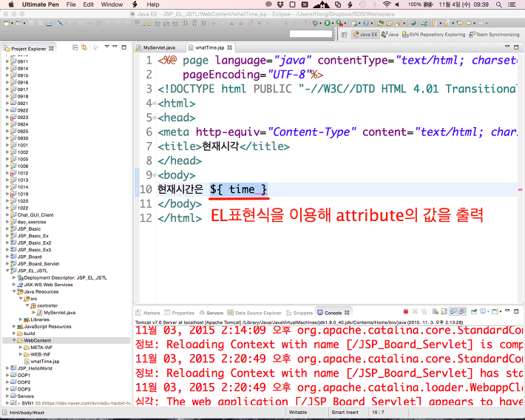Open the Project Explorer view menu triangle

106,47
